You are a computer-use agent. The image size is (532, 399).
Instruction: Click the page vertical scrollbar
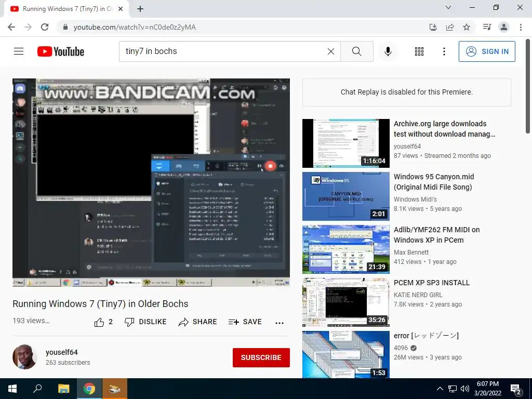[528, 87]
